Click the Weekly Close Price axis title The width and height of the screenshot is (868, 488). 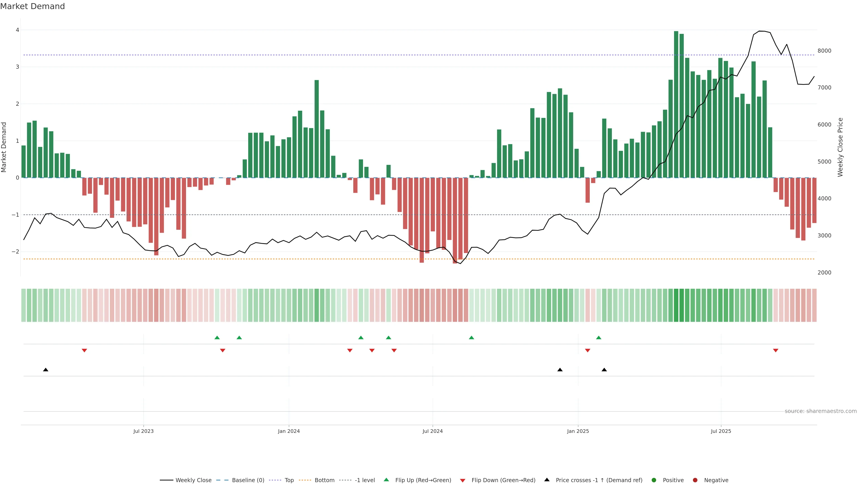840,147
